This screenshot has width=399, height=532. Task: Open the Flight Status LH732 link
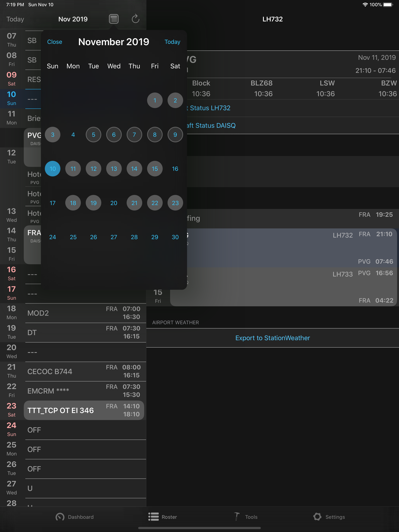(209, 108)
